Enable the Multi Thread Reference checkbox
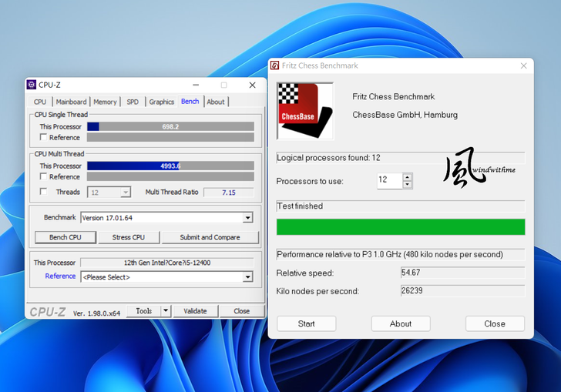 click(44, 177)
